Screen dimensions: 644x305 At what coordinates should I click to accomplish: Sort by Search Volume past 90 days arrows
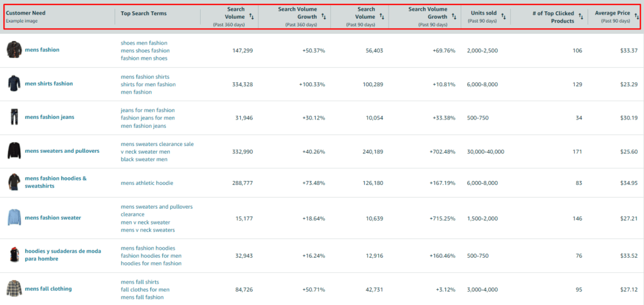(x=382, y=17)
